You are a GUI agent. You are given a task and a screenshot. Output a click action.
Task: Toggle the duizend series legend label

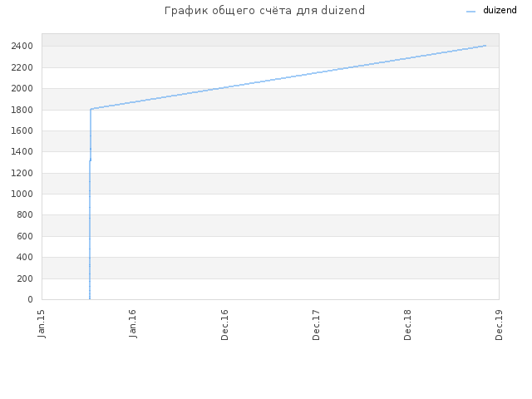tap(500, 10)
